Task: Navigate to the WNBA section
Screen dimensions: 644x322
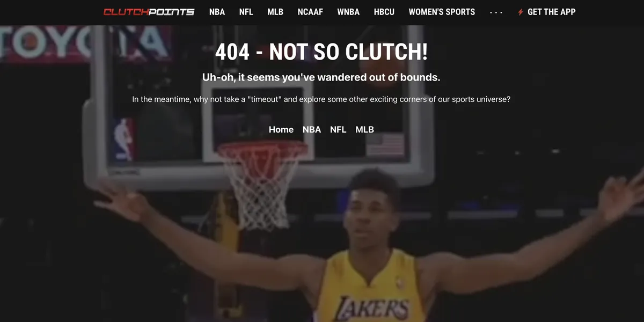Action: pyautogui.click(x=348, y=12)
